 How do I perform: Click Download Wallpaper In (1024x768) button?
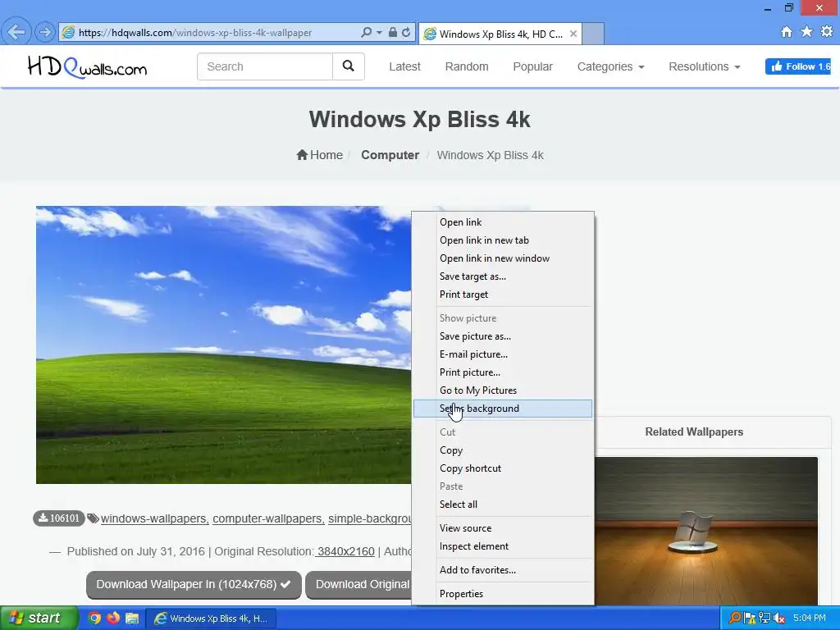194,584
